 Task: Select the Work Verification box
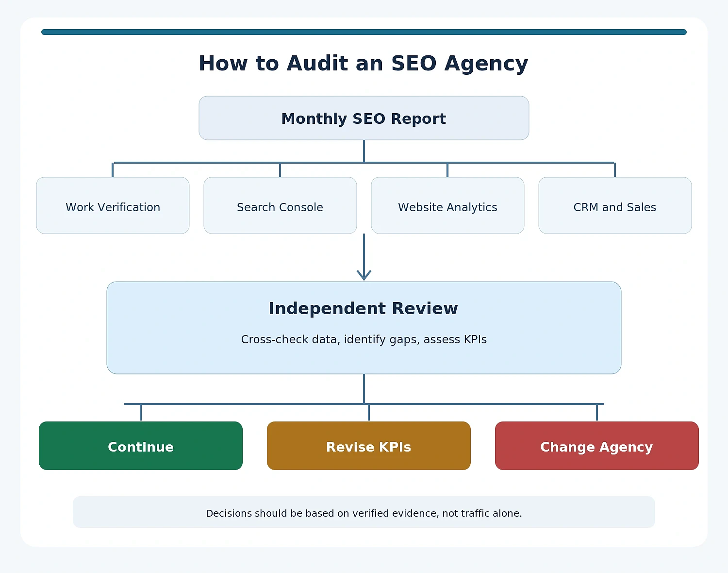(113, 205)
